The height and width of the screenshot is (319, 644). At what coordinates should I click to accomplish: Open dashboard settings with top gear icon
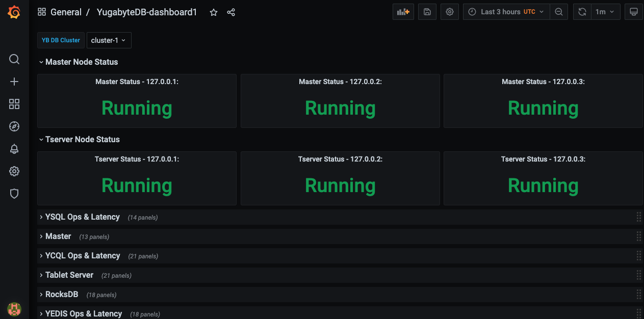449,11
